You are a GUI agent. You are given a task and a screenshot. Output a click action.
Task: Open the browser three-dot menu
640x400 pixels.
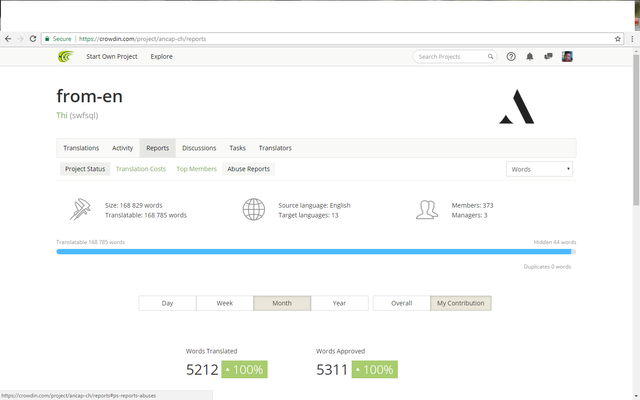[632, 39]
